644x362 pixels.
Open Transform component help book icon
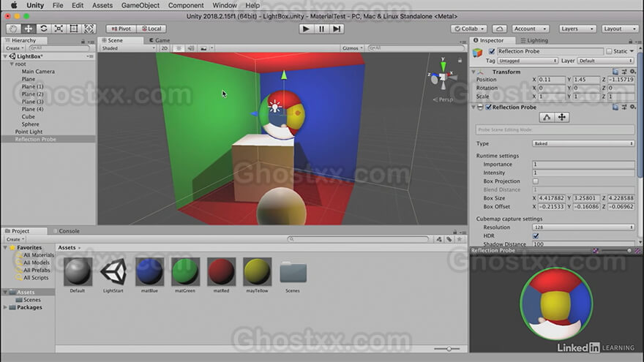[615, 72]
